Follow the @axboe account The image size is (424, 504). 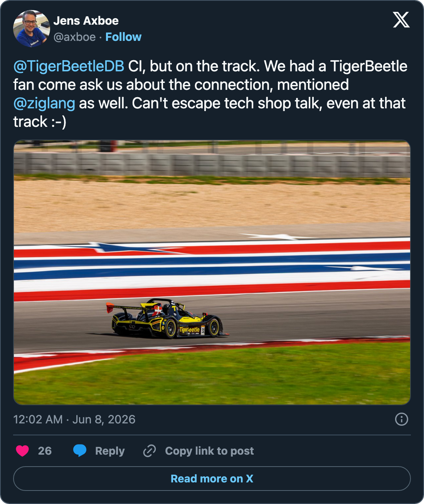click(123, 37)
